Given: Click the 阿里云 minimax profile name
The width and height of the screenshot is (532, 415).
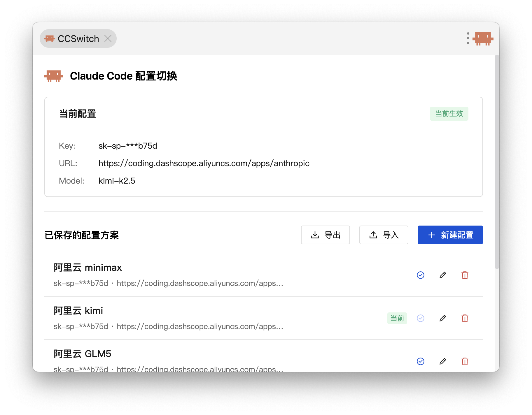Looking at the screenshot, I should pyautogui.click(x=88, y=268).
